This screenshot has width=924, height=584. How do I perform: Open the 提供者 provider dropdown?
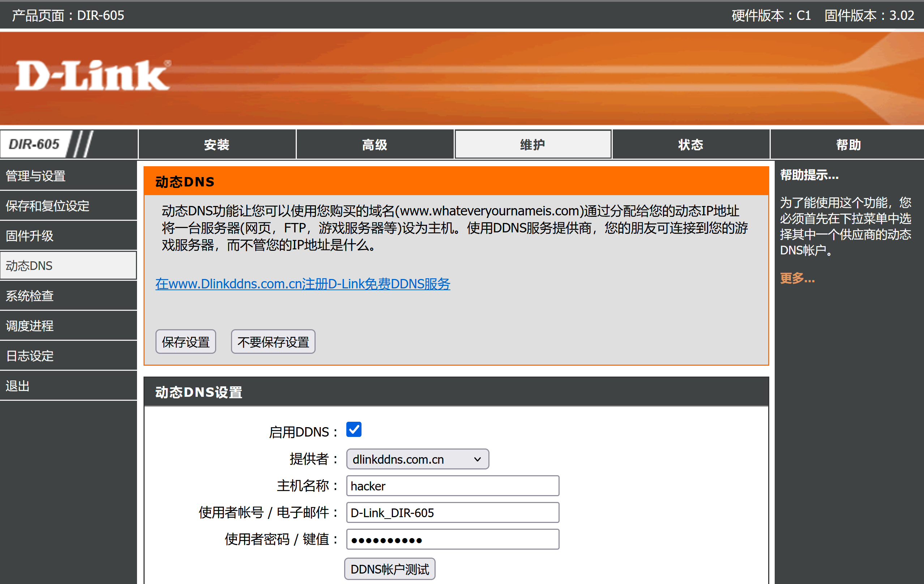[417, 459]
